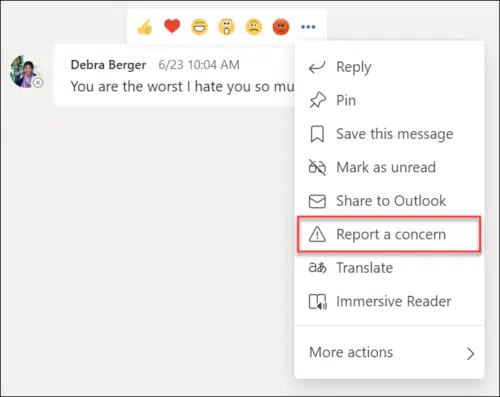Select Mark as unread
This screenshot has width=500, height=397.
point(389,167)
